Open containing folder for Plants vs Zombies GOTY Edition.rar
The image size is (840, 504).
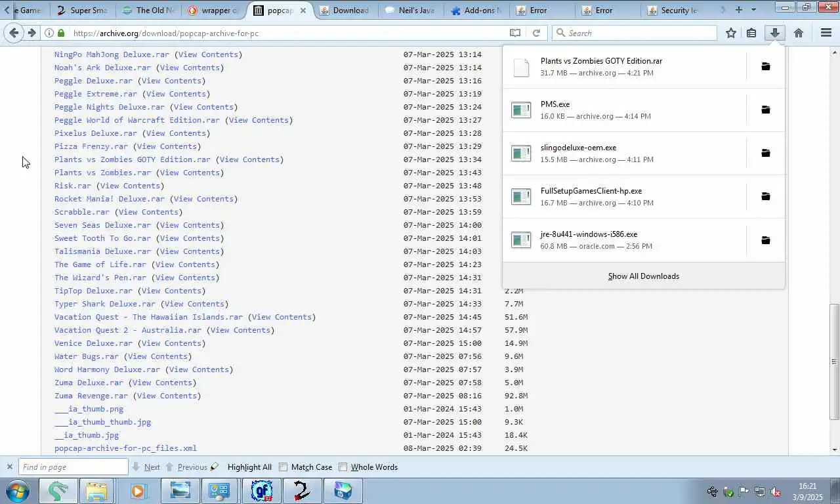[765, 66]
